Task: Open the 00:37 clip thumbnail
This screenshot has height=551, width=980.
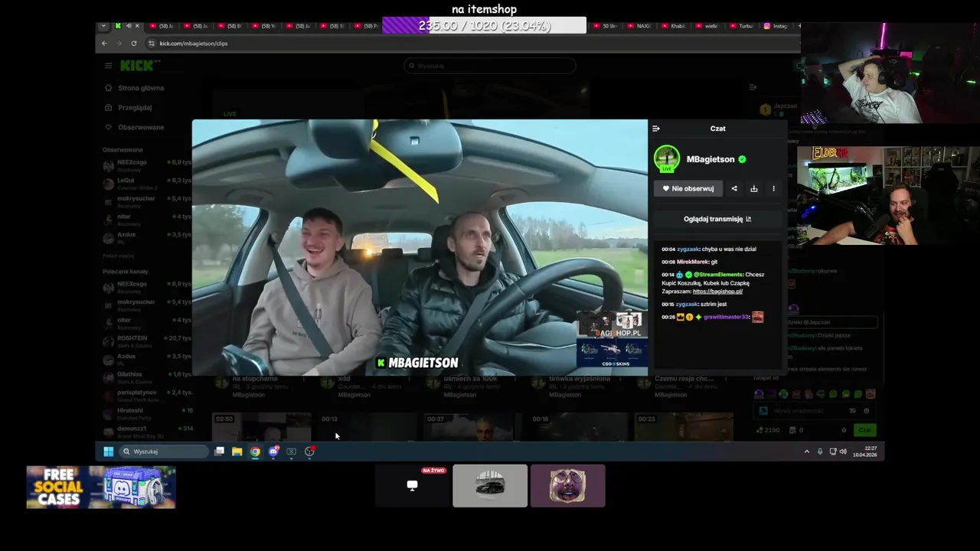Action: click(472, 427)
